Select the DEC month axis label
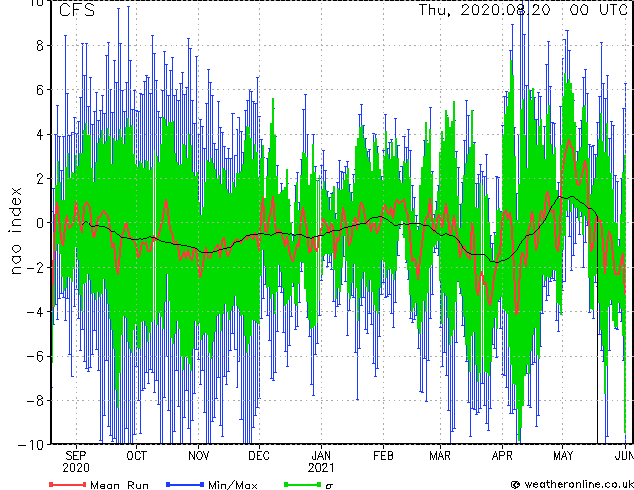 point(258,454)
